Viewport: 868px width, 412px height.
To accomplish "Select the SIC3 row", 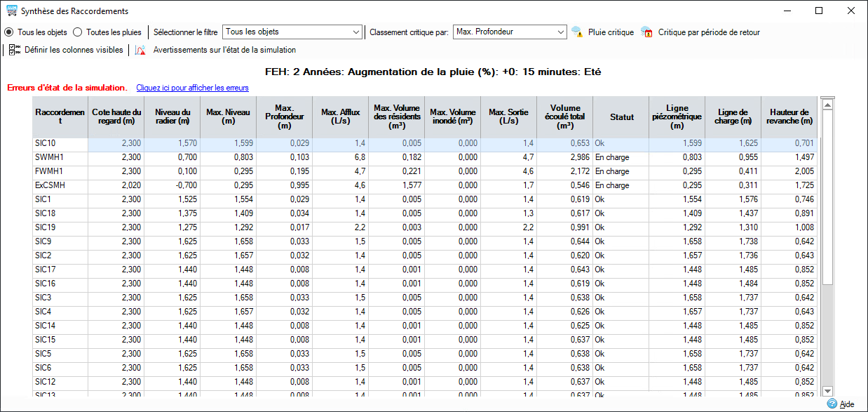I will coord(425,298).
